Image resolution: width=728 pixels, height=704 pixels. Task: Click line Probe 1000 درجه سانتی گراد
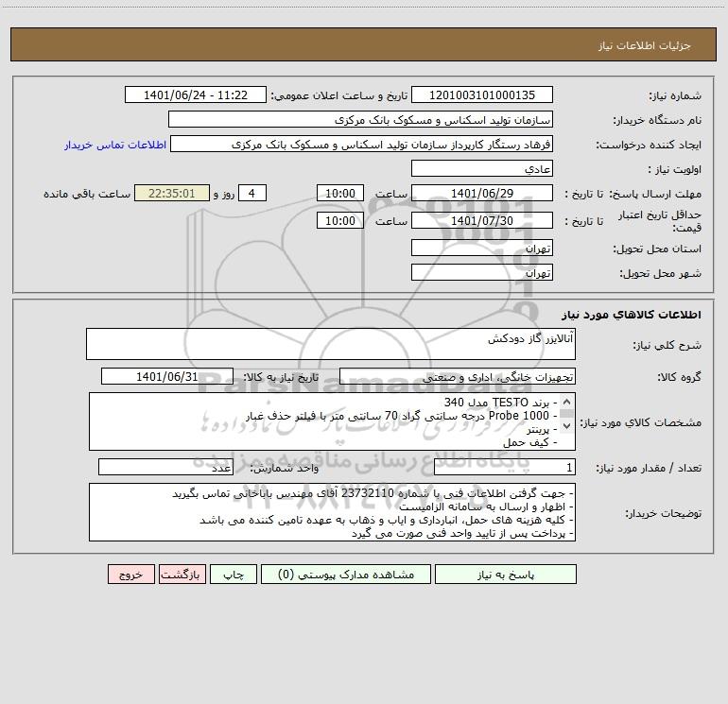pyautogui.click(x=402, y=416)
